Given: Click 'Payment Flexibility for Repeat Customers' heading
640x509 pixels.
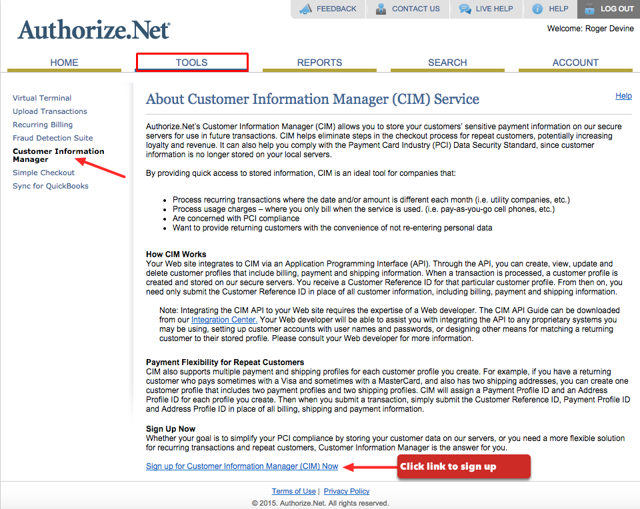Looking at the screenshot, I should tap(225, 362).
